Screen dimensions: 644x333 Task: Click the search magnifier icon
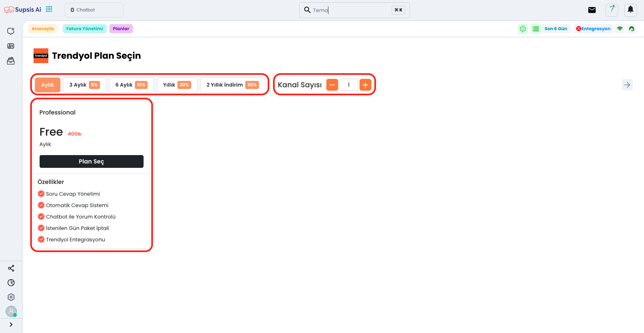click(x=307, y=10)
